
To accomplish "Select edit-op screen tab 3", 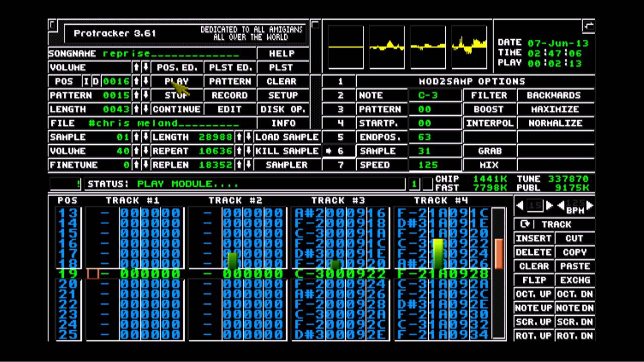I will click(340, 109).
